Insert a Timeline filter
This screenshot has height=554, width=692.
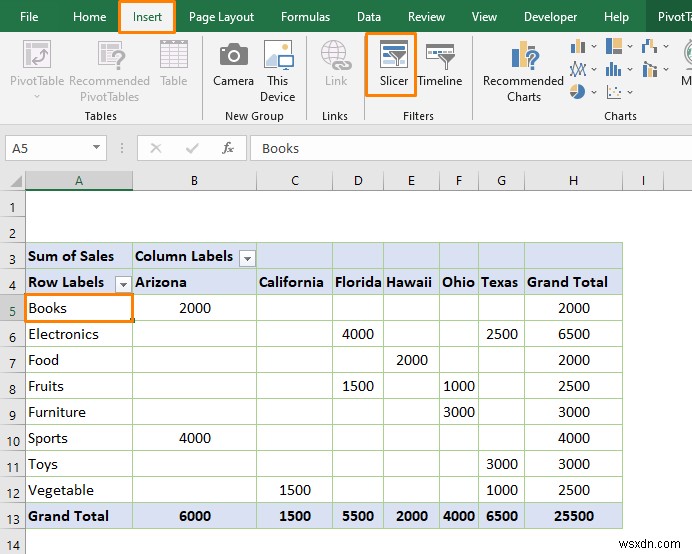click(x=440, y=64)
